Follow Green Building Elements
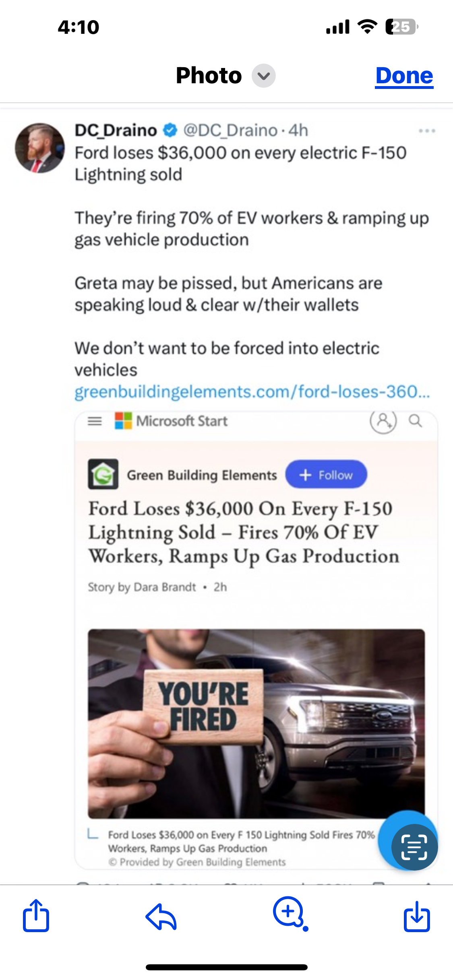 tap(326, 475)
